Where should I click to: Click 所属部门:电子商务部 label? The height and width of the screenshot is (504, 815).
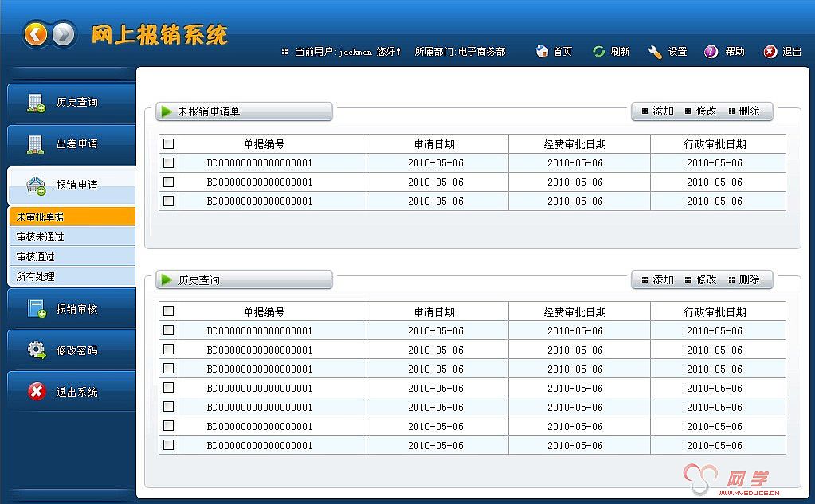click(x=460, y=52)
